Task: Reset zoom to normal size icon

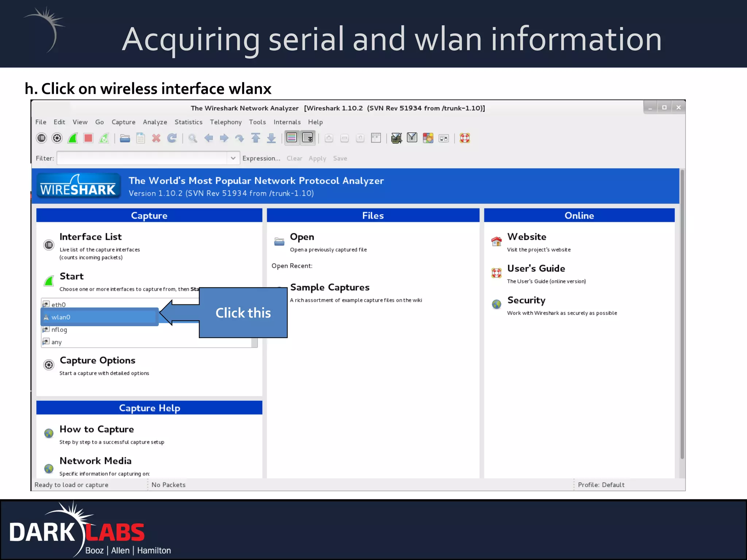Action: point(360,138)
